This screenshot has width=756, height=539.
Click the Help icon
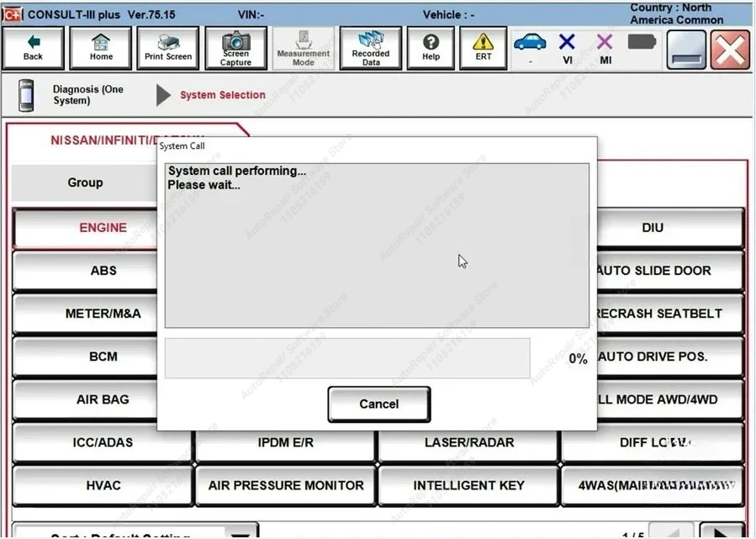pos(431,48)
